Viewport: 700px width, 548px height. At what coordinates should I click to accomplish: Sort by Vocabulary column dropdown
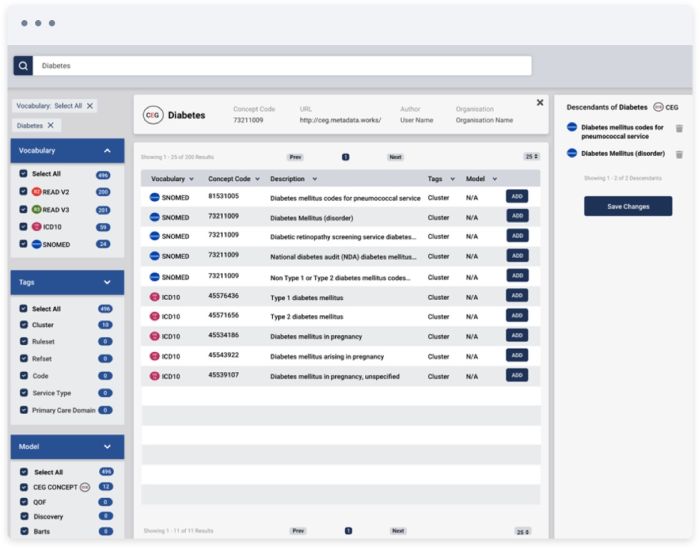coord(192,179)
